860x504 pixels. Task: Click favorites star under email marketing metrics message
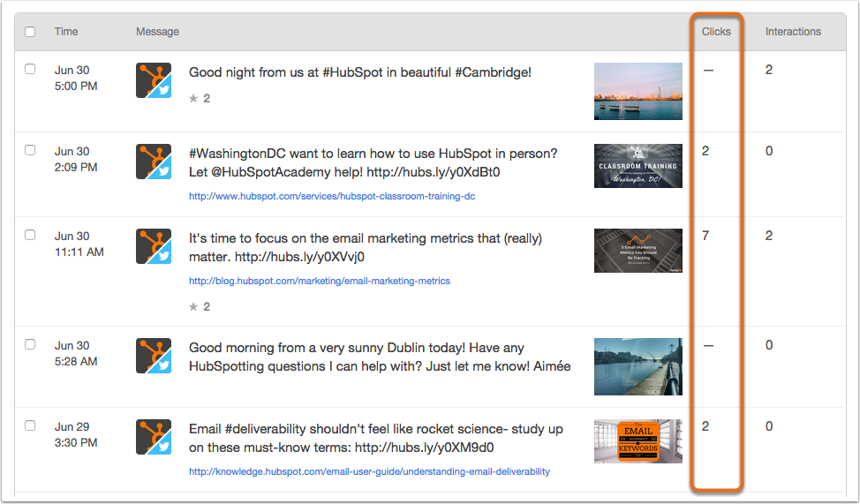(193, 306)
